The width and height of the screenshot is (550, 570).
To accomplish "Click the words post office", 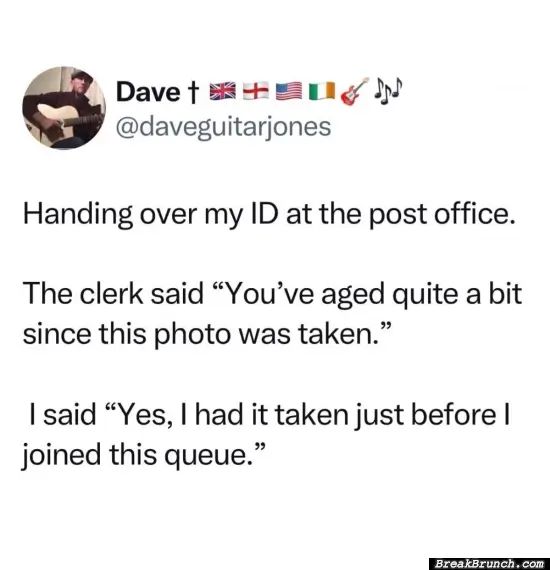I will click(x=442, y=216).
